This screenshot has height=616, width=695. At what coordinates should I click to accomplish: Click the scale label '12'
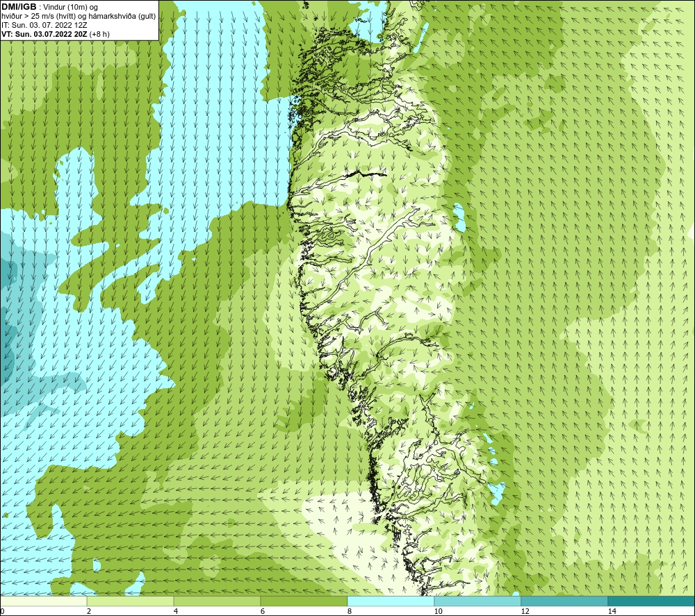[x=525, y=611]
